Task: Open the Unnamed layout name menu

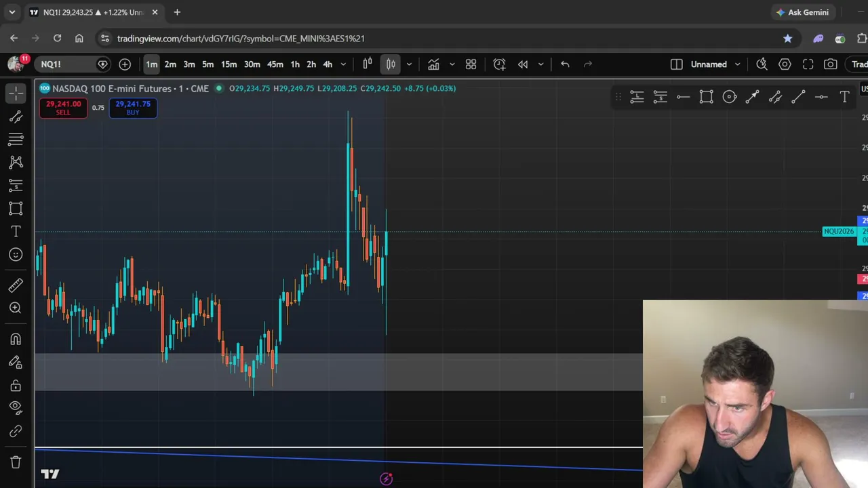Action: click(709, 64)
